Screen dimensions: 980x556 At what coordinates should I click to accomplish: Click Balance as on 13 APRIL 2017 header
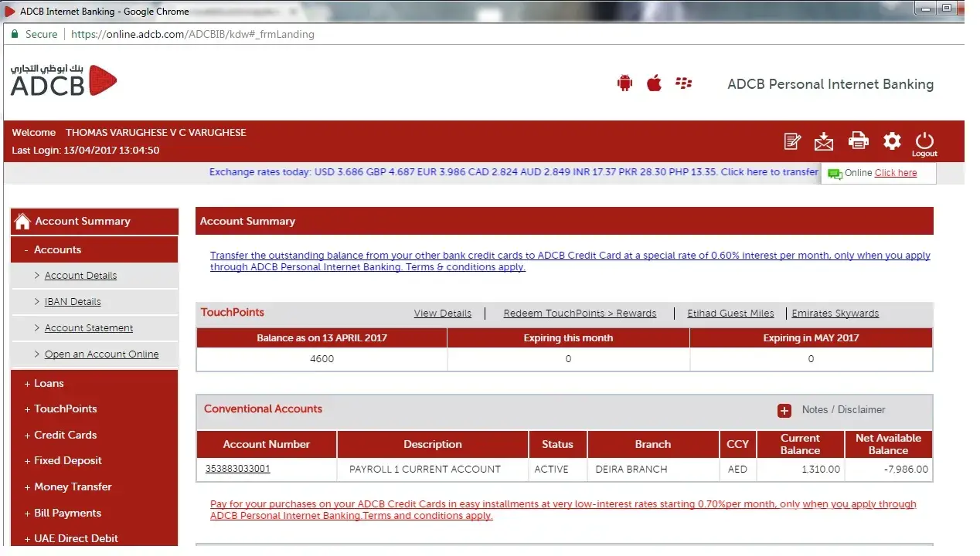coord(322,337)
